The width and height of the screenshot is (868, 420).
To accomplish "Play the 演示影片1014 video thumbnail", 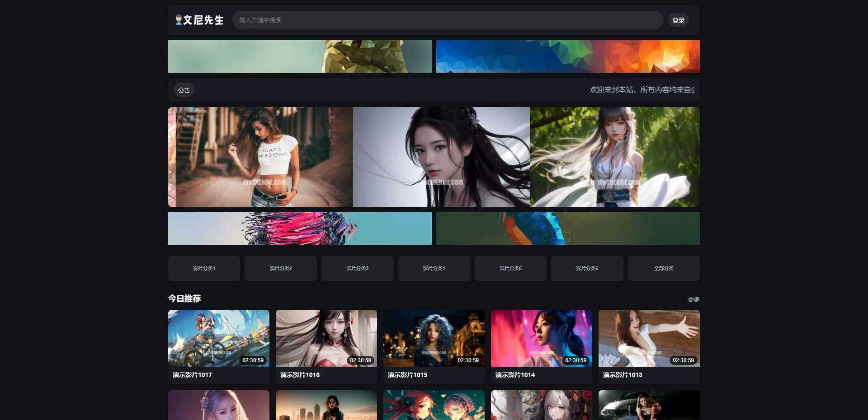I will click(x=542, y=338).
